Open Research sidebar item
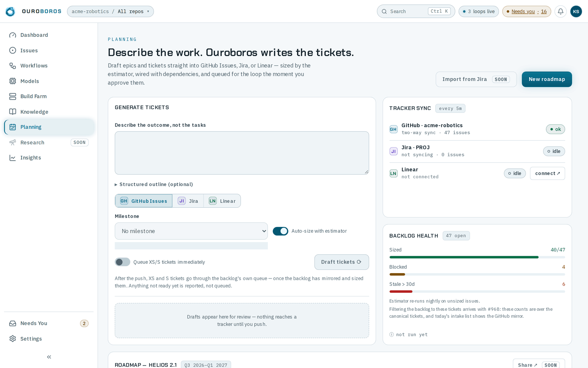Viewport: 588px width, 368px height. pyautogui.click(x=49, y=142)
